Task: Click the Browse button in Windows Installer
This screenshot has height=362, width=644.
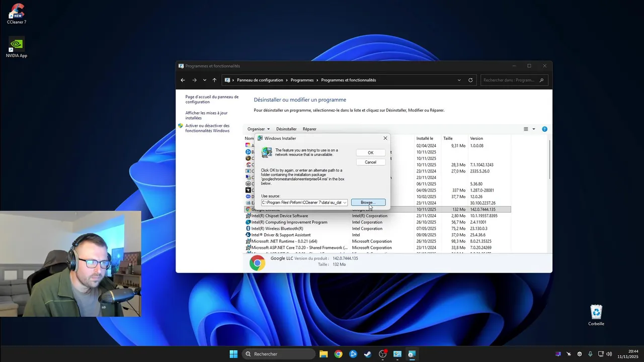Action: pos(368,203)
